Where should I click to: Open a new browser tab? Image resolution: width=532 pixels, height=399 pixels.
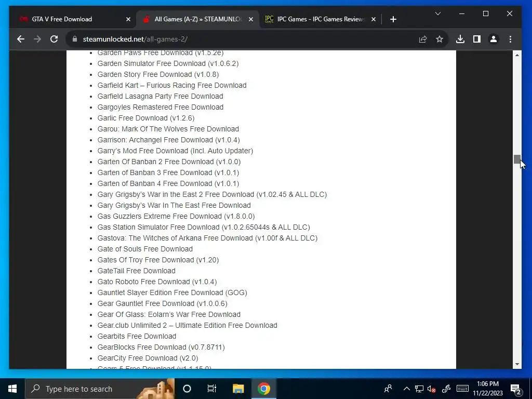(393, 19)
